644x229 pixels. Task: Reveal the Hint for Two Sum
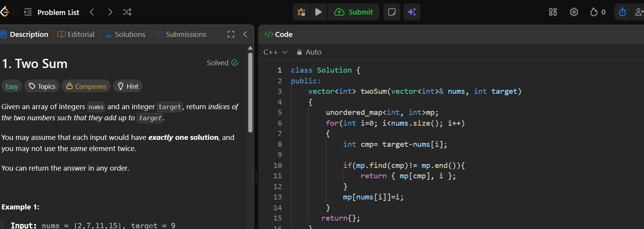click(x=128, y=86)
